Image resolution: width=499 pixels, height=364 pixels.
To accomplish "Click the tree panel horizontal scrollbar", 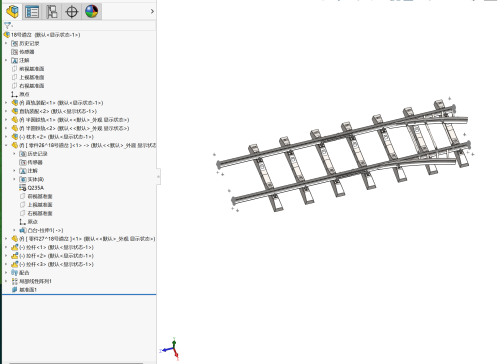I will [x=76, y=363].
